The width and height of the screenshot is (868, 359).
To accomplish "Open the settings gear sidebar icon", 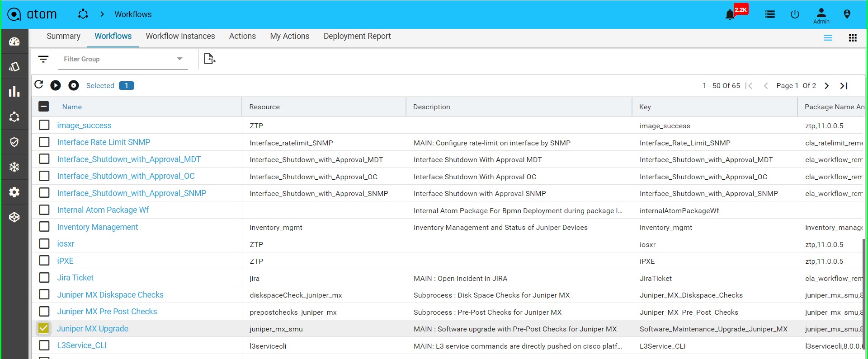I will pos(14,192).
